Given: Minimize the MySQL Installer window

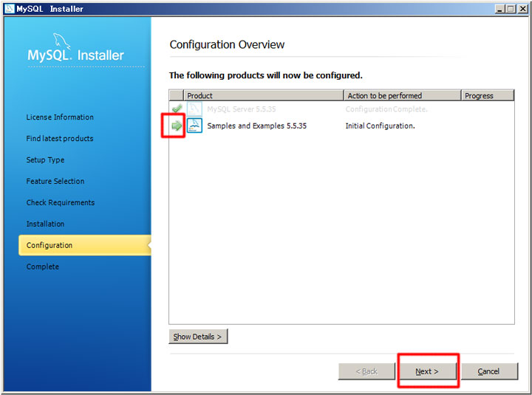Looking at the screenshot, I should (x=499, y=9).
